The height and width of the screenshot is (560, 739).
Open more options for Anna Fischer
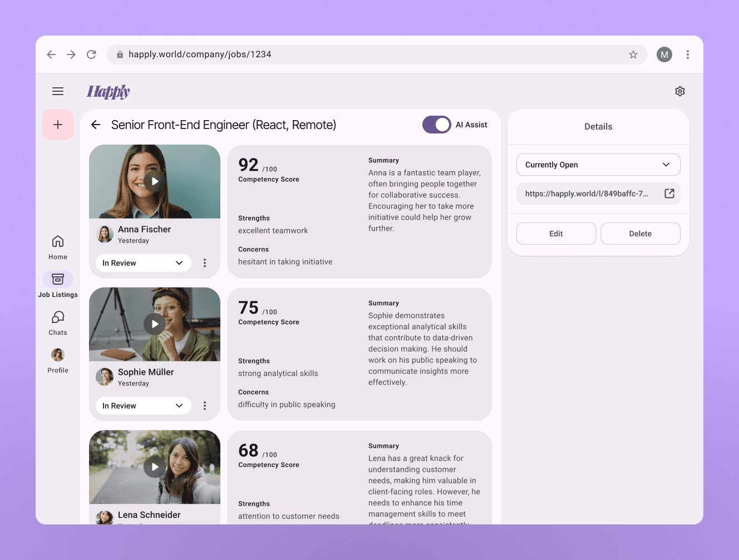tap(205, 263)
